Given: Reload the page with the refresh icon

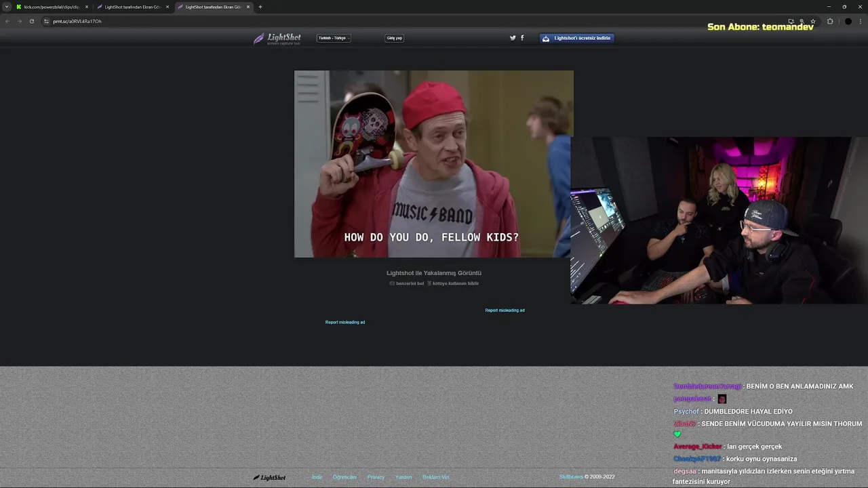Looking at the screenshot, I should tap(31, 21).
